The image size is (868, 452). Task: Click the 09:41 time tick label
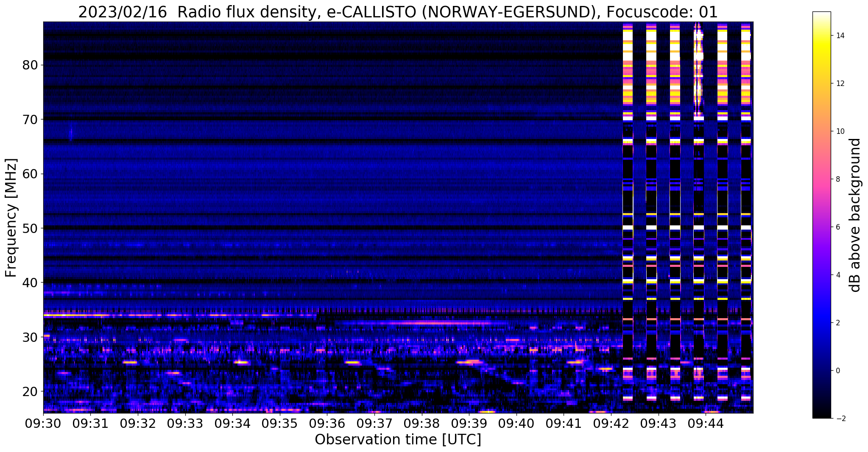point(564,424)
